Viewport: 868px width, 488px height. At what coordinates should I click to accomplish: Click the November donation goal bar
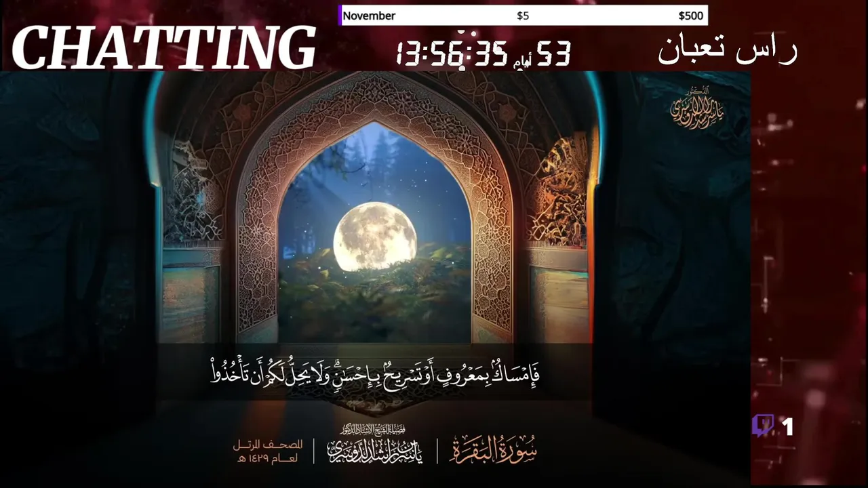click(523, 16)
